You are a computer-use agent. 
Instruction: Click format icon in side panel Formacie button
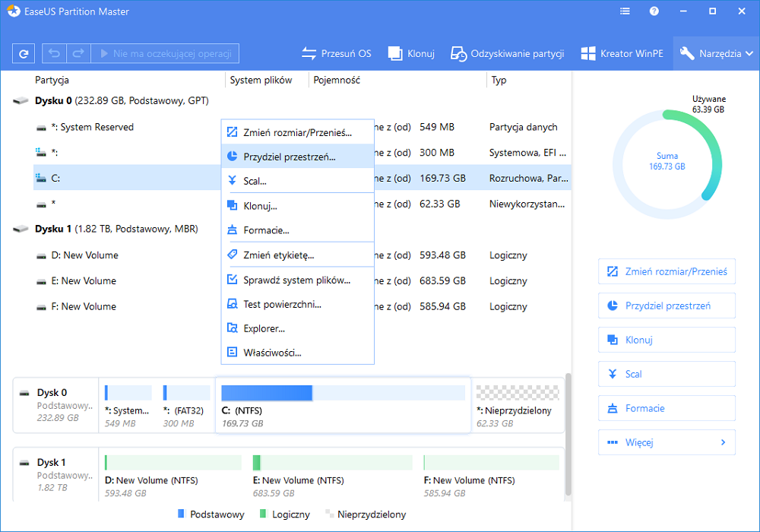coord(613,408)
